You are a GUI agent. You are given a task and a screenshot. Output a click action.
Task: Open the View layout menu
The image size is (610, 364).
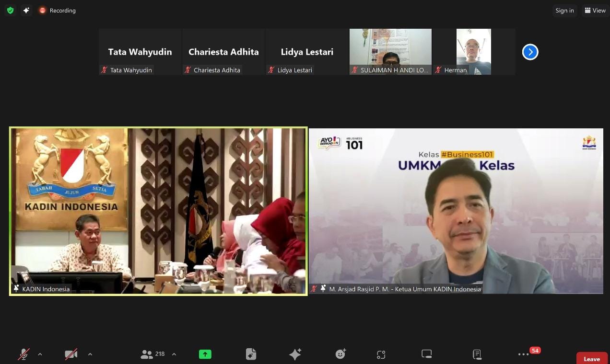595,10
